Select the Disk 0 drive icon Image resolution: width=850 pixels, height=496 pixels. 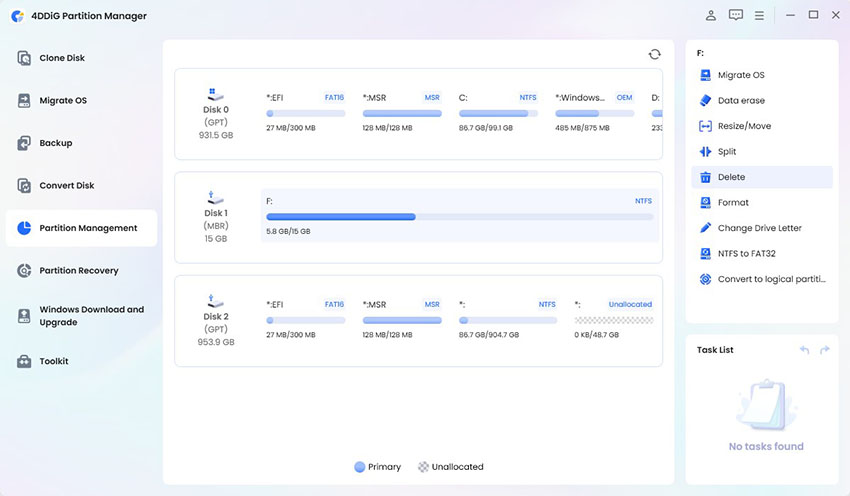tap(216, 93)
